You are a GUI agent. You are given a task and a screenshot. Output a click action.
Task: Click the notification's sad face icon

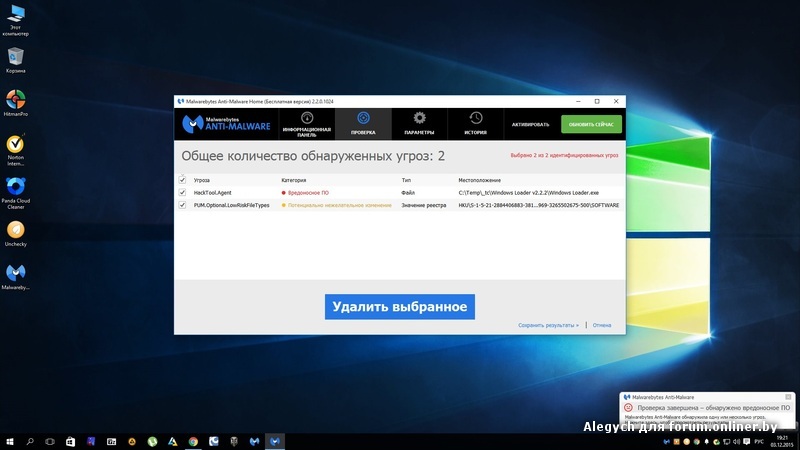628,408
